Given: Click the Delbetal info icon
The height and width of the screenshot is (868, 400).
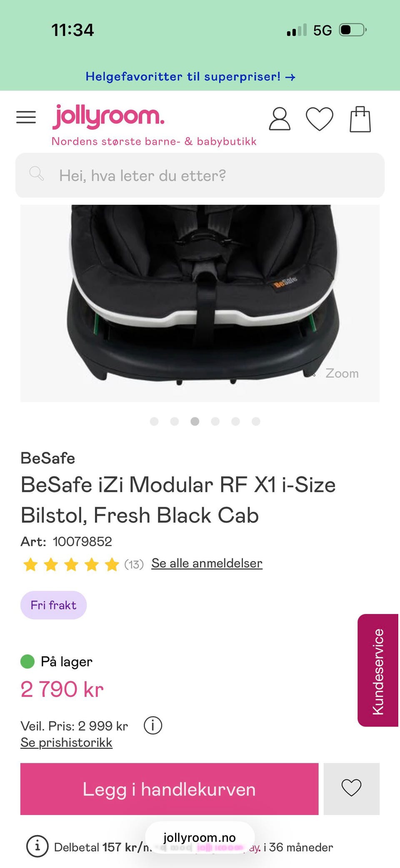Looking at the screenshot, I should 37,846.
